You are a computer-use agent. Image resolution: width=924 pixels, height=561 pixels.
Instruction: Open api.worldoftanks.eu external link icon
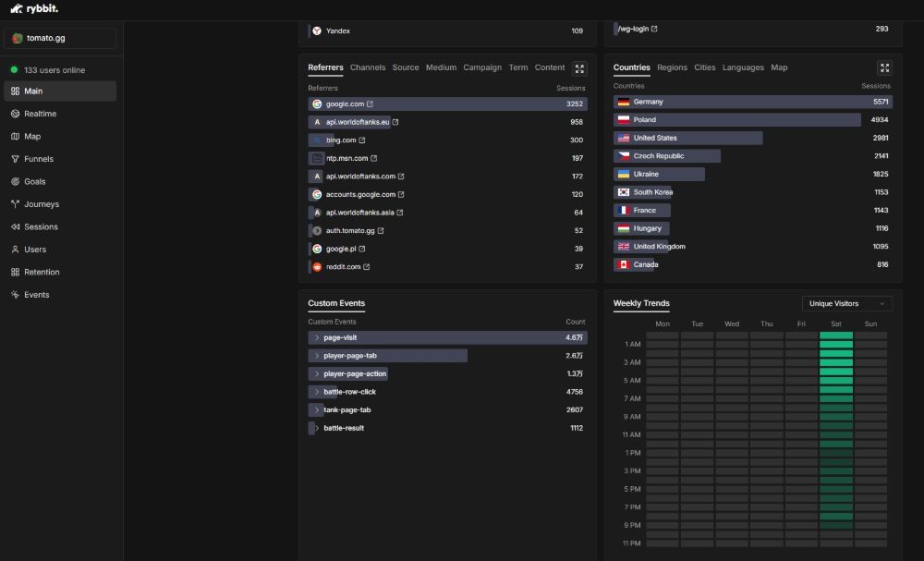click(x=395, y=123)
